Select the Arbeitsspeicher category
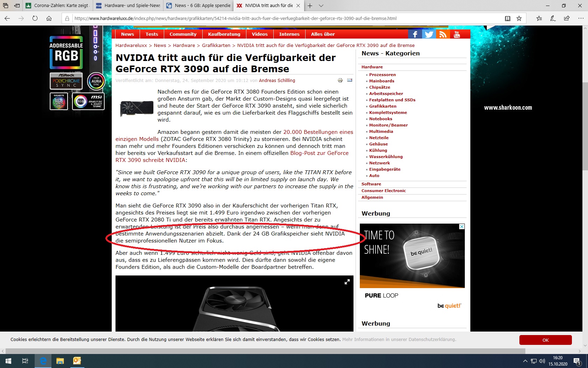The image size is (588, 368). [386, 94]
